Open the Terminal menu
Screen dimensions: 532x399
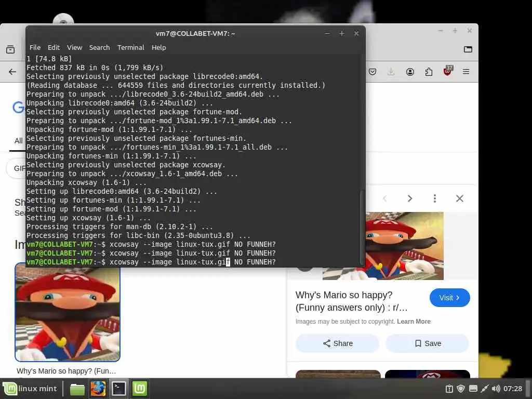tap(130, 47)
